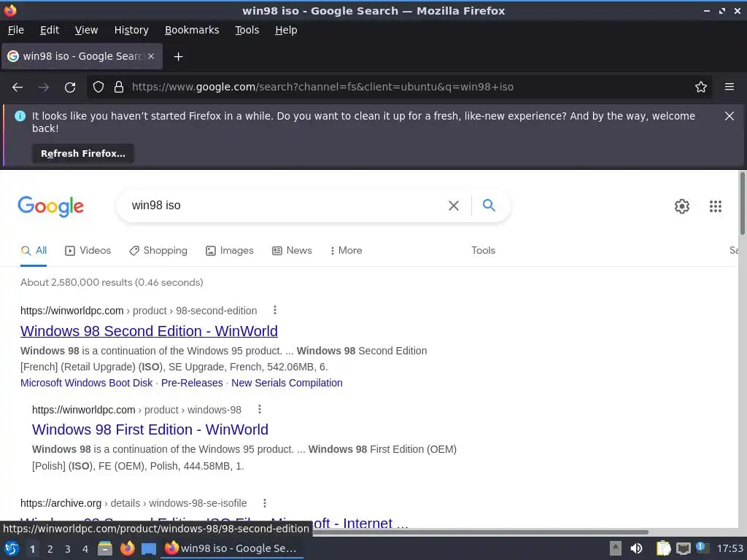Image resolution: width=747 pixels, height=560 pixels.
Task: Dismiss the Refresh Firefox notification bar
Action: [729, 116]
